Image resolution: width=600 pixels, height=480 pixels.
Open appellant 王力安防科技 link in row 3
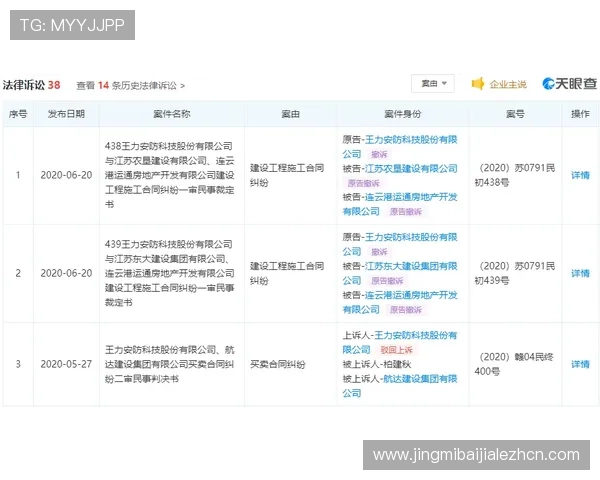point(400,342)
